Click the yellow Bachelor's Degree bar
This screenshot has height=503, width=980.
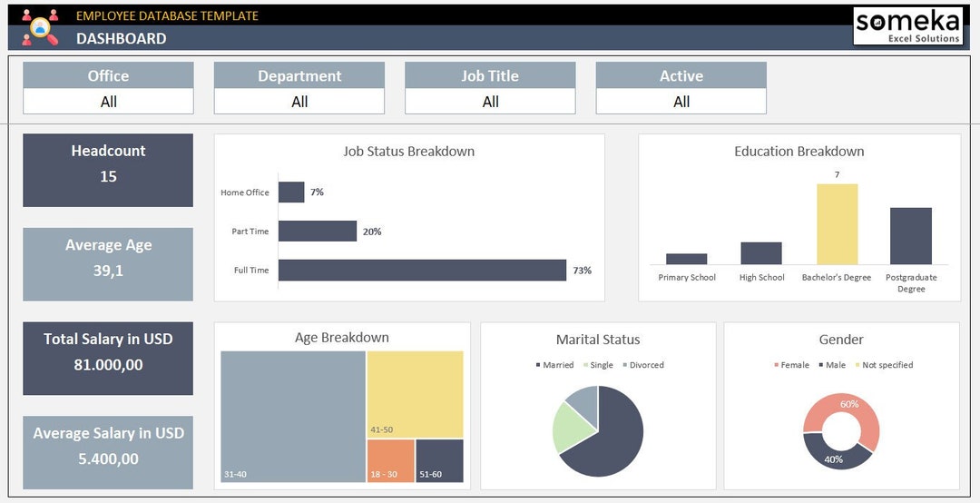tap(837, 224)
